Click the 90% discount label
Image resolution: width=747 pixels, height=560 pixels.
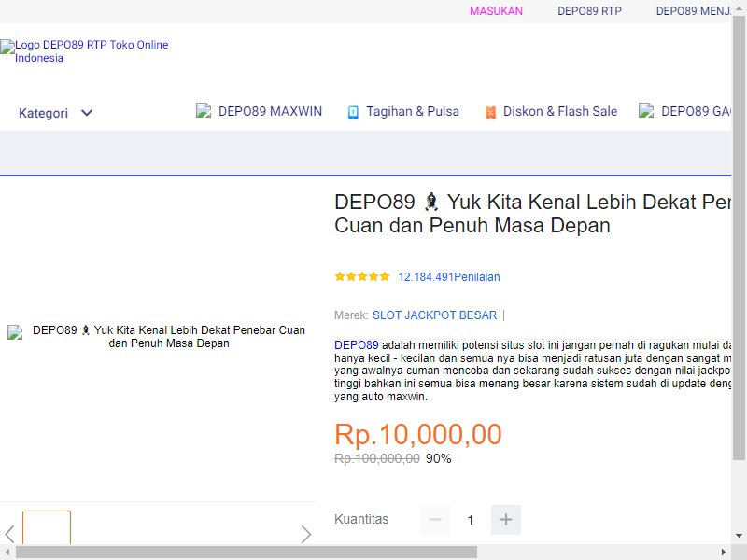tap(438, 458)
